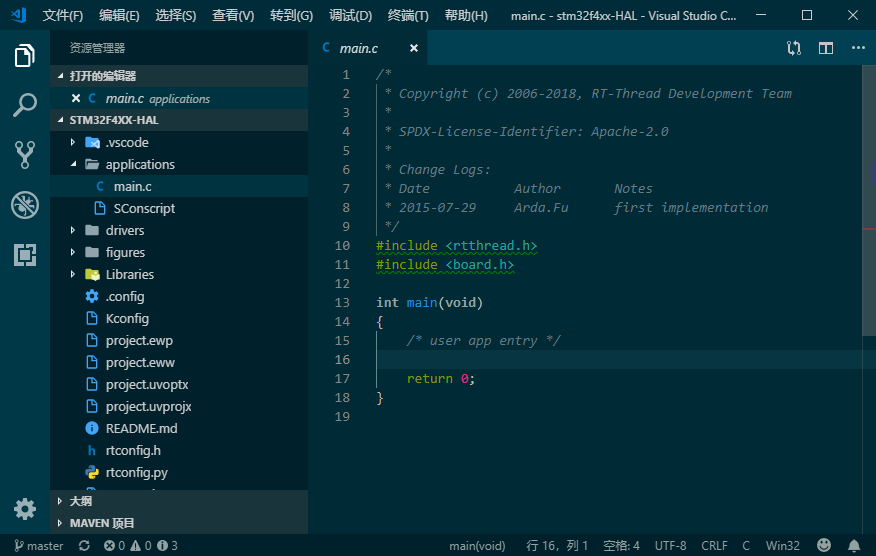Viewport: 876px width, 556px height.
Task: Open the Debug view icon
Action: [25, 205]
